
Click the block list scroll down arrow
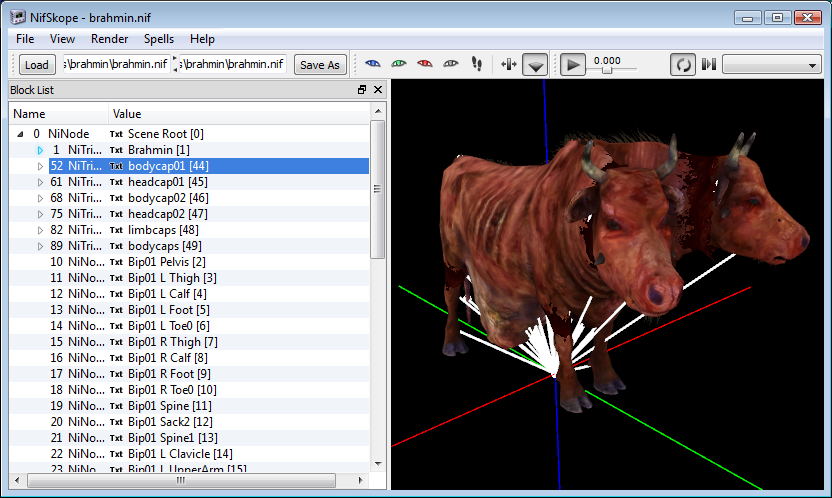(x=378, y=464)
